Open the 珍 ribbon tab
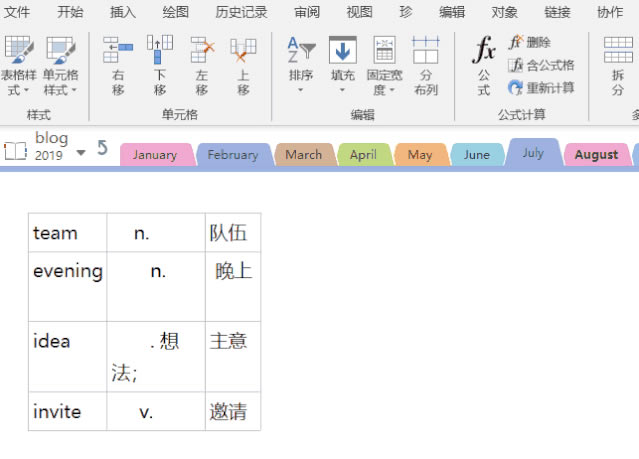 tap(406, 12)
